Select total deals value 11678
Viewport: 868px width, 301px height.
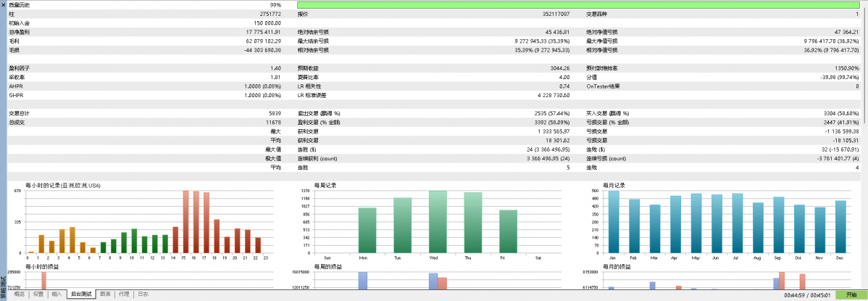pyautogui.click(x=274, y=123)
